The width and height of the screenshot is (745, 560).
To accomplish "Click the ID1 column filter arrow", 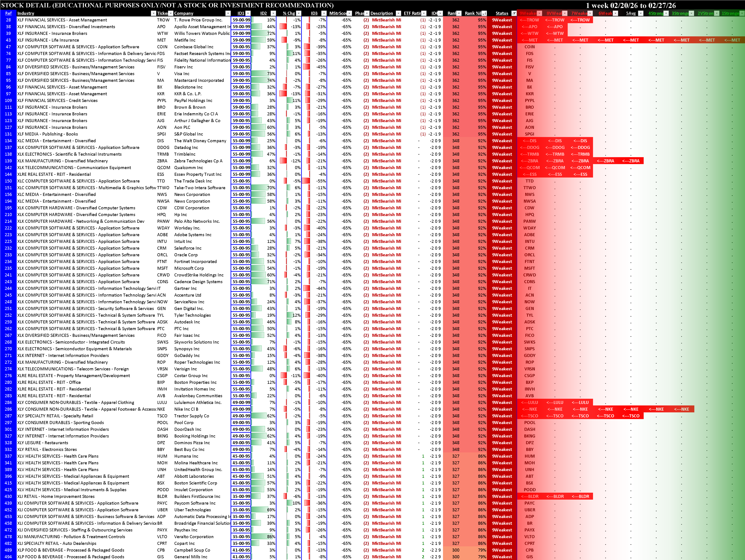I will click(x=248, y=13).
